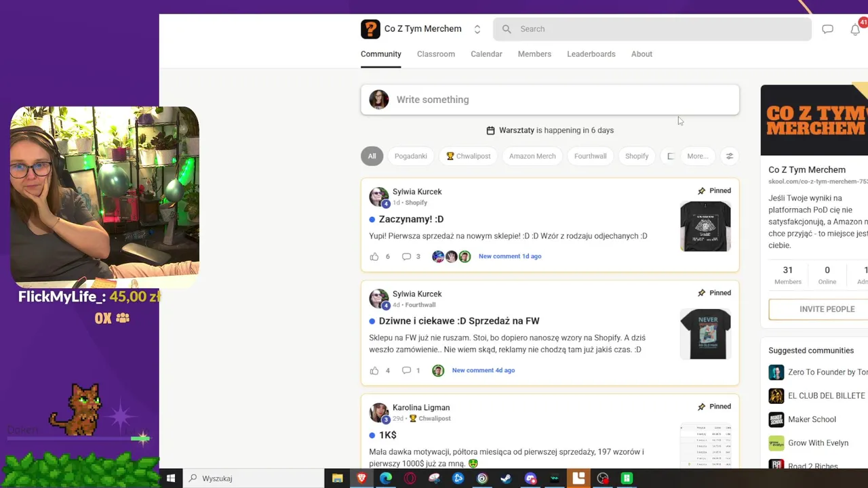The height and width of the screenshot is (488, 868).
Task: Click the Search input field
Action: click(652, 29)
